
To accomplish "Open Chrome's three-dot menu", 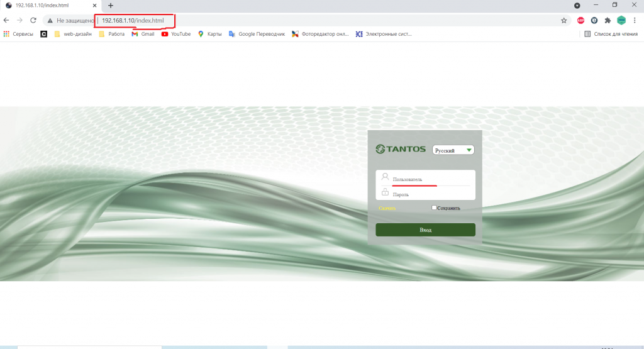I will coord(635,20).
